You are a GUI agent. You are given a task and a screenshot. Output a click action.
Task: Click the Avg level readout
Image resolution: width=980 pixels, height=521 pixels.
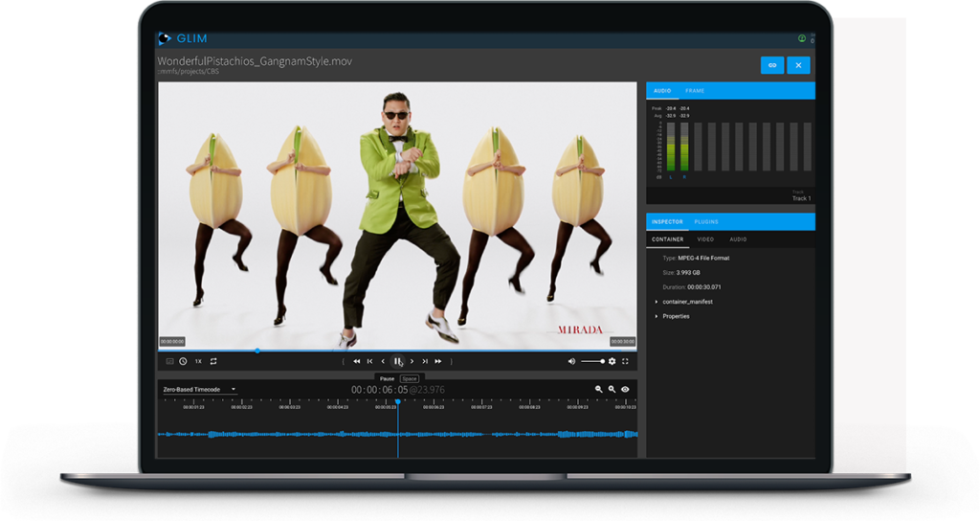671,116
